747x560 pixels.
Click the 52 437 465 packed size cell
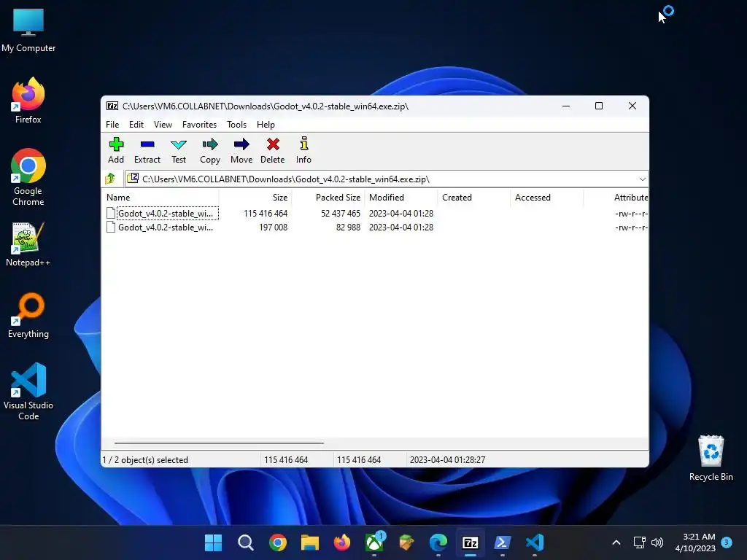[341, 214]
